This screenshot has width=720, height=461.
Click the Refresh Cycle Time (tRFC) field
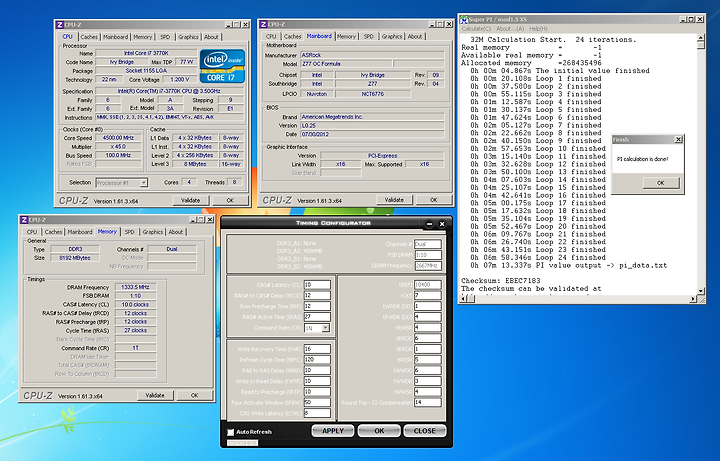pyautogui.click(x=317, y=360)
